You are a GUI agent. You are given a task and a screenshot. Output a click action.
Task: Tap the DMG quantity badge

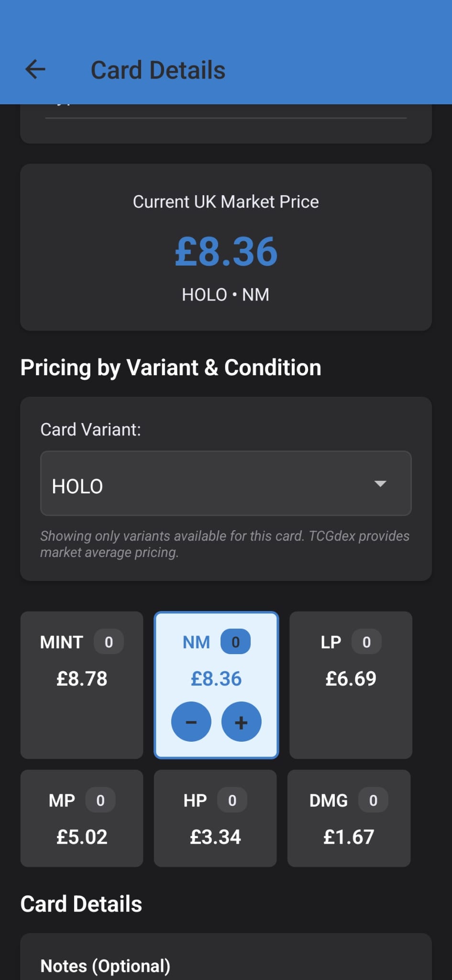373,800
